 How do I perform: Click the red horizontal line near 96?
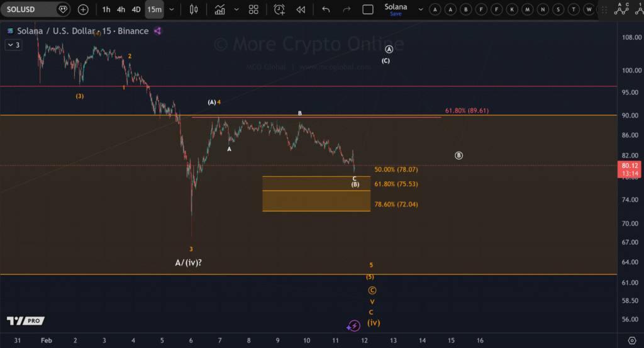[x=308, y=86]
